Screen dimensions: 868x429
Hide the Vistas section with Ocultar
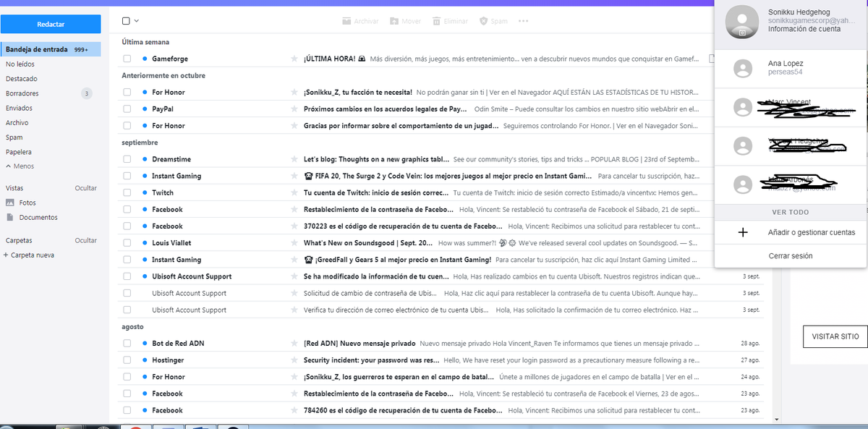click(85, 188)
